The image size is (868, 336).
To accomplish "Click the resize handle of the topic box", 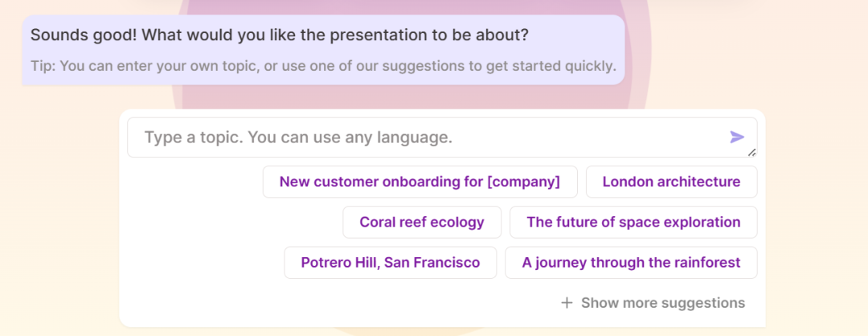I will pyautogui.click(x=751, y=152).
